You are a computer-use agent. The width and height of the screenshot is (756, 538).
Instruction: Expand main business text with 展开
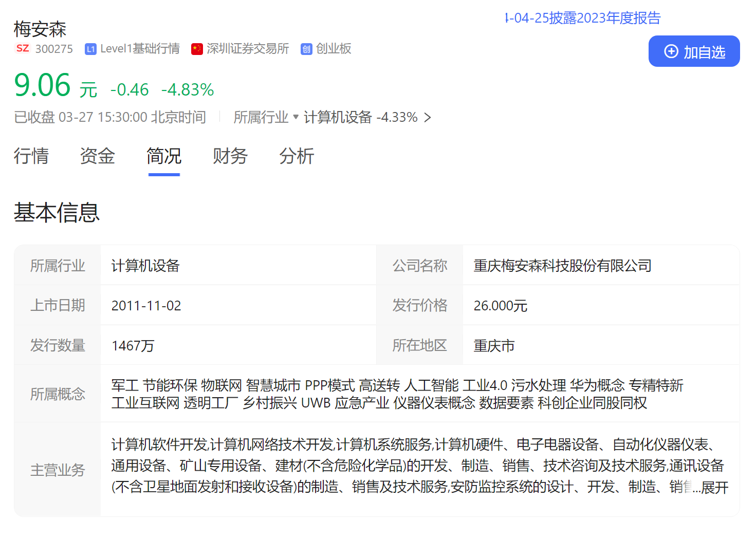point(715,487)
